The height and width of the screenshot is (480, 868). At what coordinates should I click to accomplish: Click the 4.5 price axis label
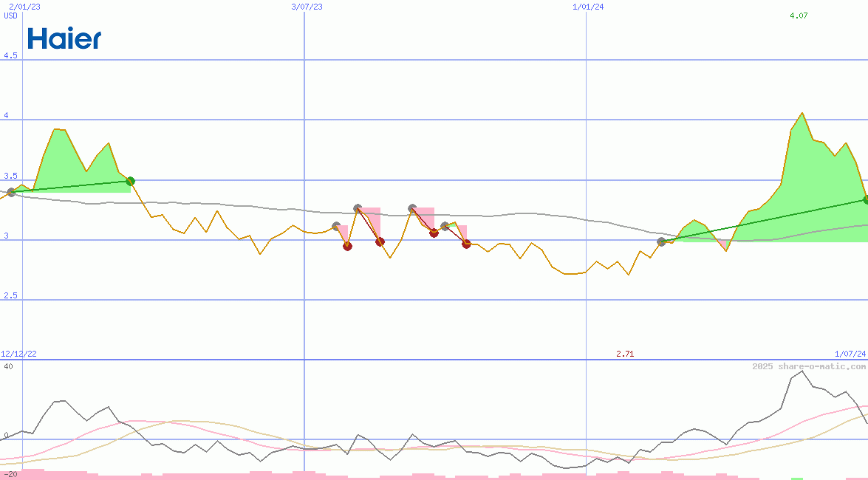(x=10, y=55)
